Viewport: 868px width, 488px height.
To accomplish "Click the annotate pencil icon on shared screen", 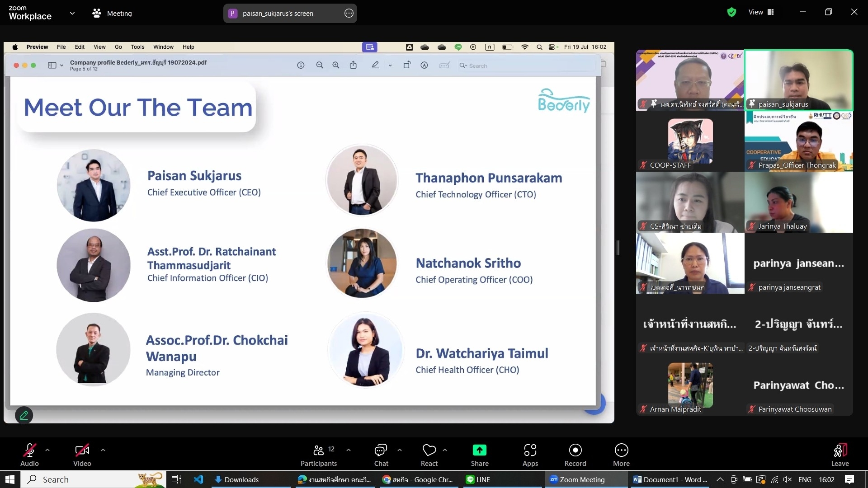I will coord(24,415).
